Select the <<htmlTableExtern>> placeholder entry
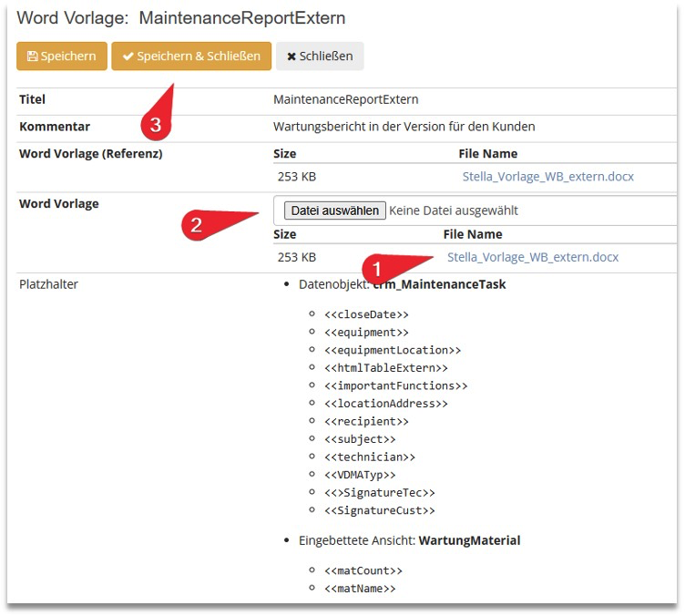 tap(385, 368)
